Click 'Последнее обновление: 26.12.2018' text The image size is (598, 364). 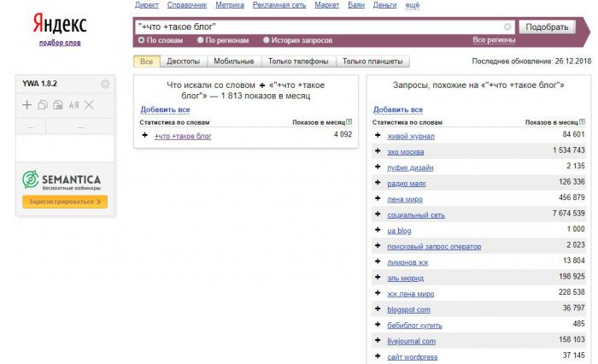[531, 61]
